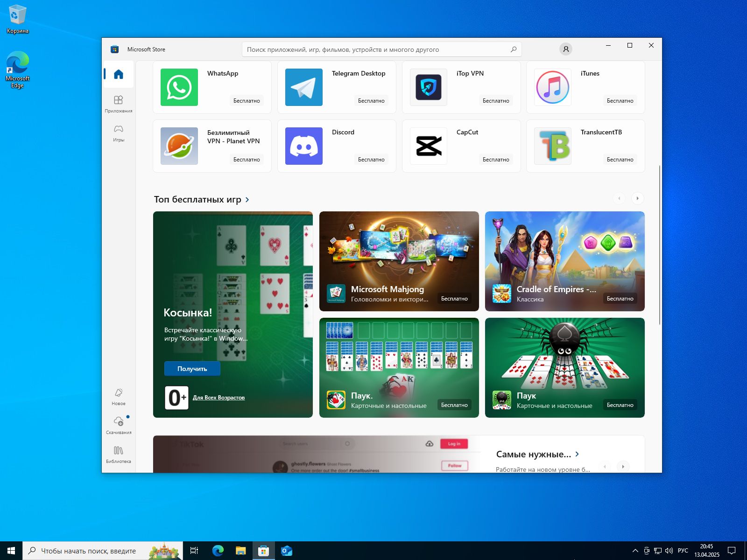
Task: Open the CapCut app icon
Action: (x=429, y=146)
